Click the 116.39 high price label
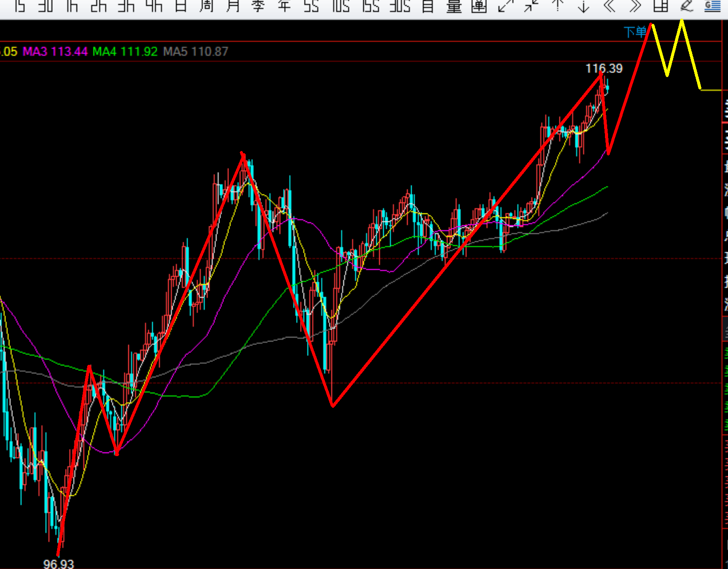This screenshot has width=728, height=569. pos(604,69)
